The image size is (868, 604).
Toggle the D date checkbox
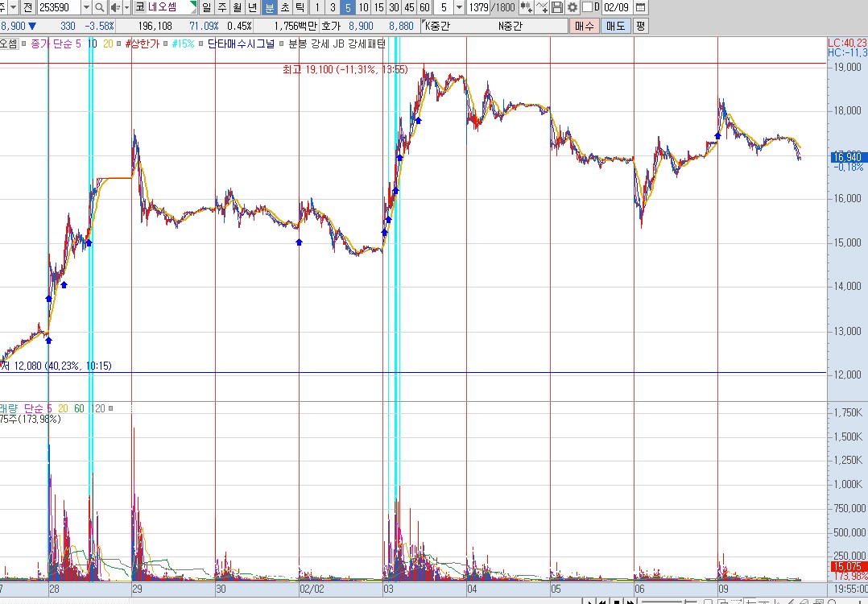click(x=587, y=7)
